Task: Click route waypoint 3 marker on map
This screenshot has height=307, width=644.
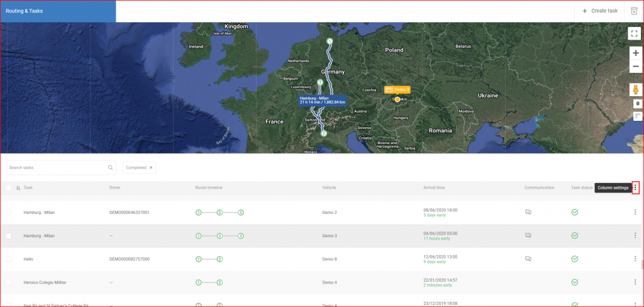Action: (x=320, y=82)
